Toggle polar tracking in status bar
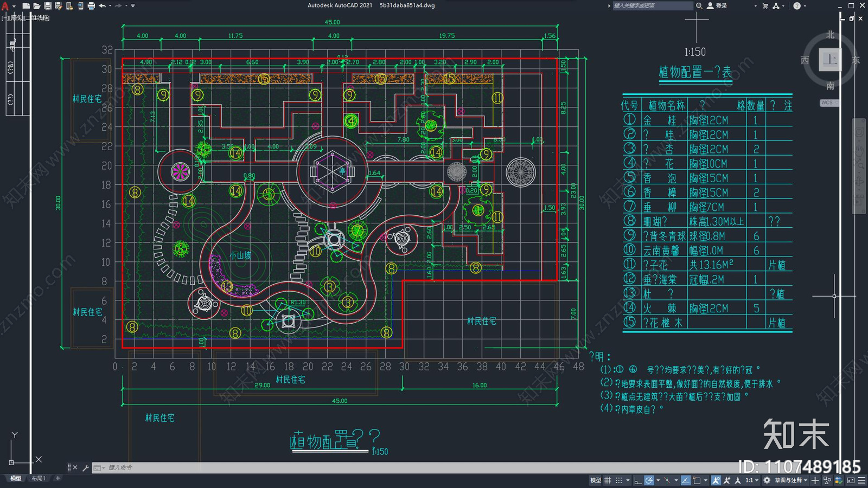 649,480
